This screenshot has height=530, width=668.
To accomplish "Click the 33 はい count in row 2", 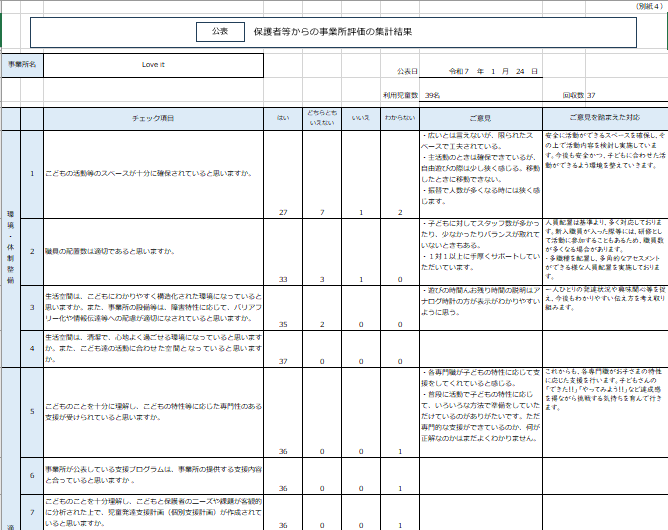I will tap(284, 279).
